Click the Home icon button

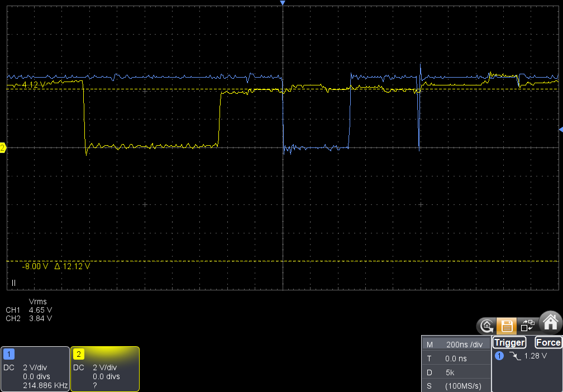[550, 322]
